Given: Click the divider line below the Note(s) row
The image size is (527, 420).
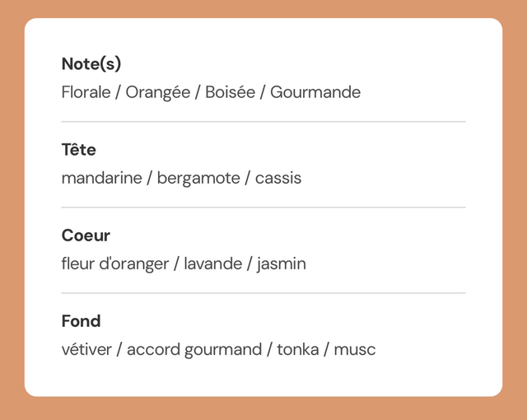Looking at the screenshot, I should click(263, 122).
